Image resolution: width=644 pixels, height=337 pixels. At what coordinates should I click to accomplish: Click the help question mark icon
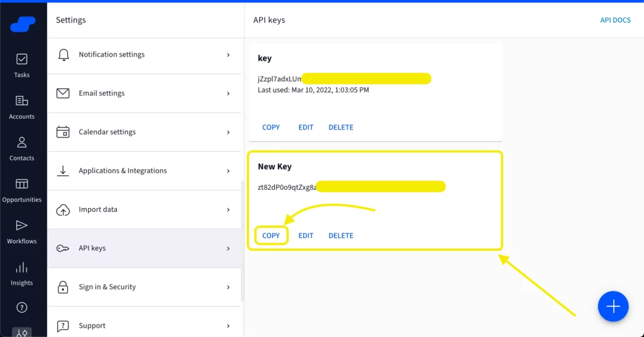[x=22, y=307]
